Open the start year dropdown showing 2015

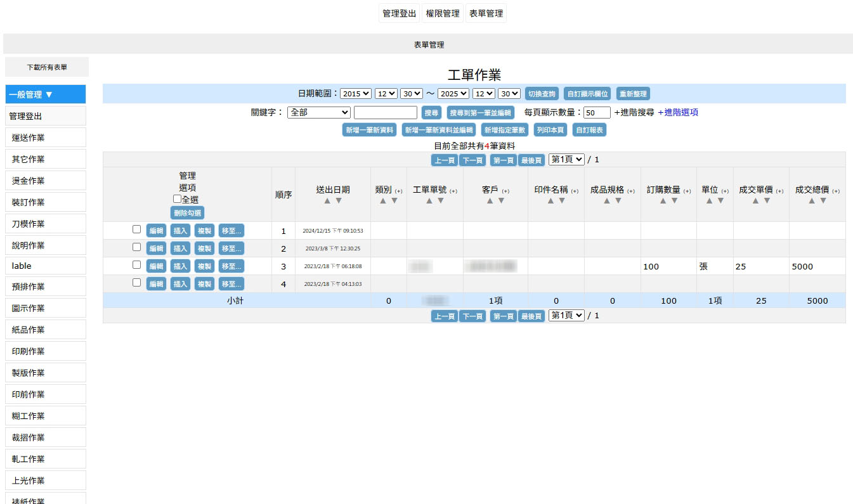(x=356, y=94)
